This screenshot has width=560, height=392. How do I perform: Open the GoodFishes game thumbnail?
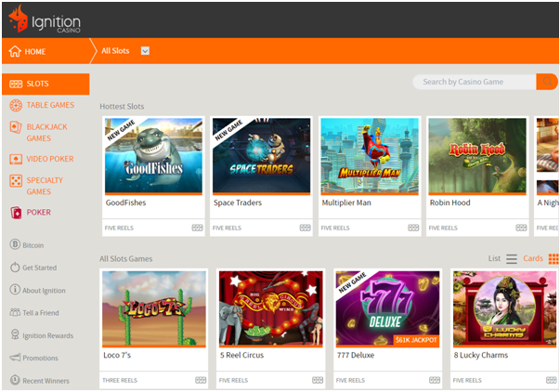[153, 156]
